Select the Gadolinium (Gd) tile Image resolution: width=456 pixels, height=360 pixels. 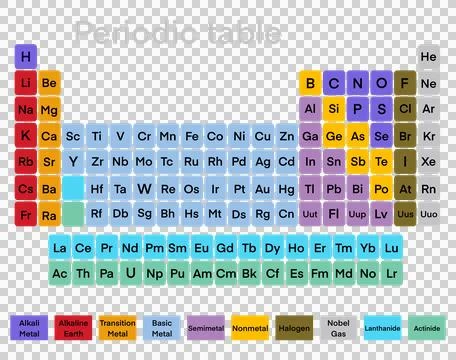(225, 247)
